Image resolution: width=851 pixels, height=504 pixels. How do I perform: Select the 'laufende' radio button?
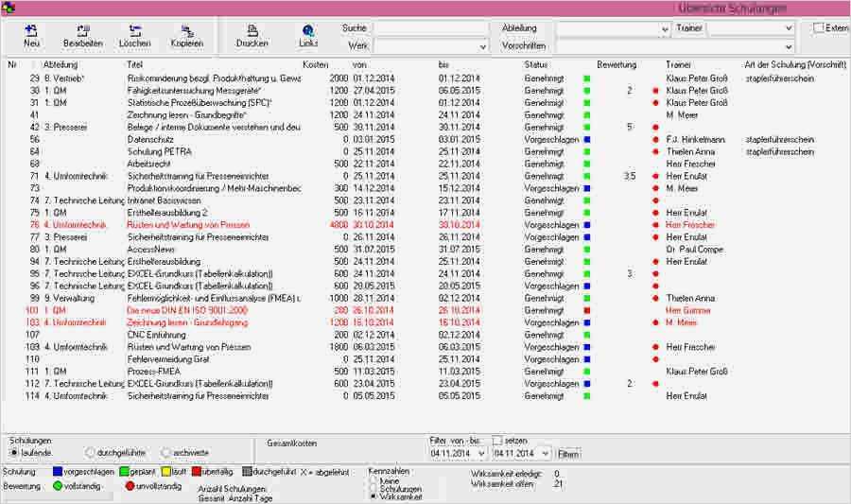pos(14,452)
